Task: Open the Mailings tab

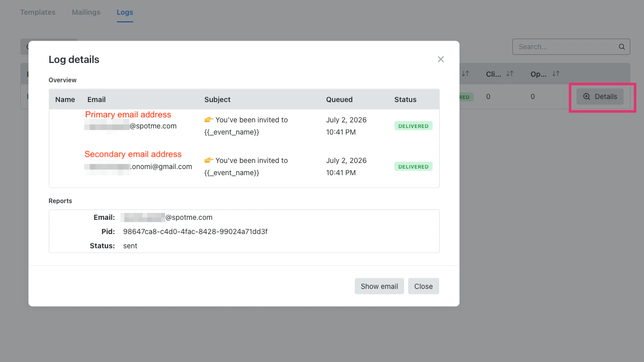Action: (x=86, y=12)
